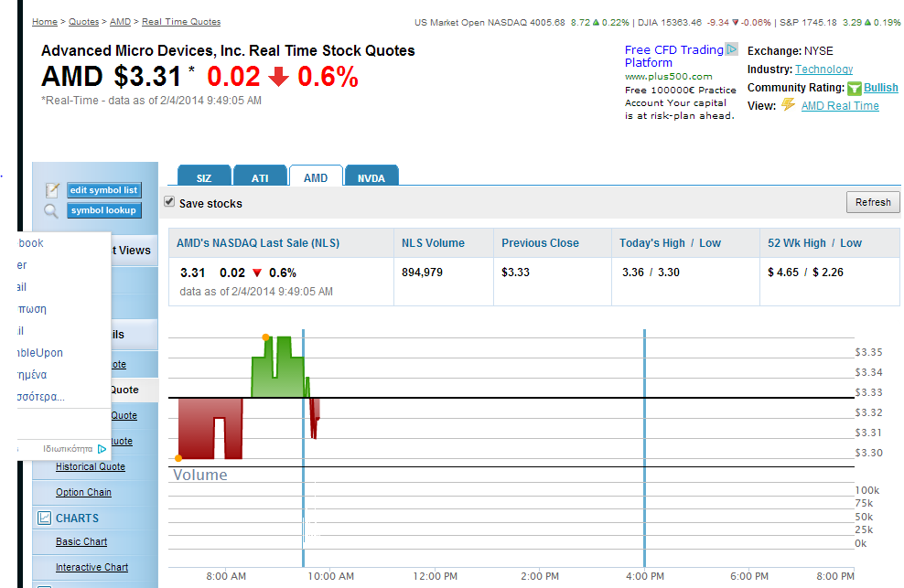Click the lightning bolt real time icon
The width and height of the screenshot is (904, 588).
pos(789,105)
